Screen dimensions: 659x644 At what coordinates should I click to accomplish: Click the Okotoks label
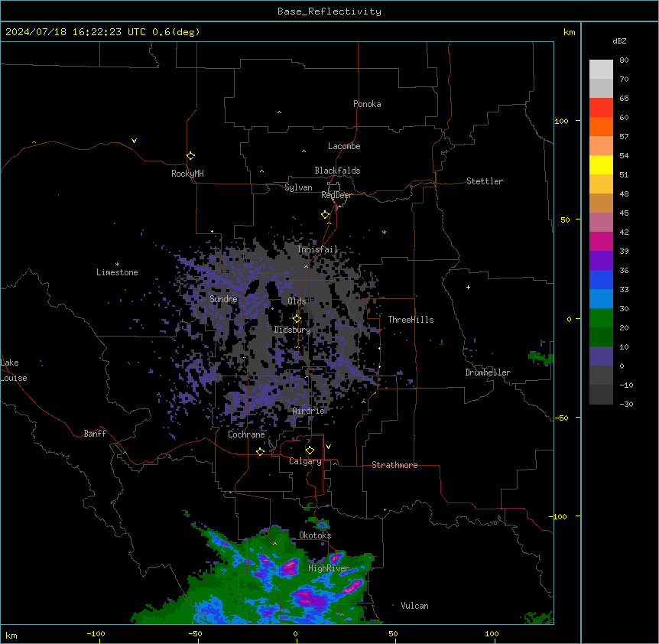[315, 535]
